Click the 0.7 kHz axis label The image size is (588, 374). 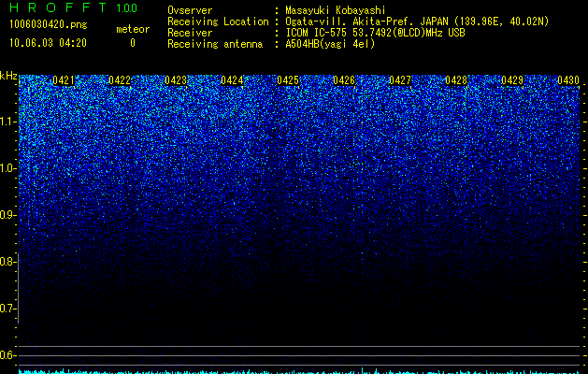coord(7,309)
